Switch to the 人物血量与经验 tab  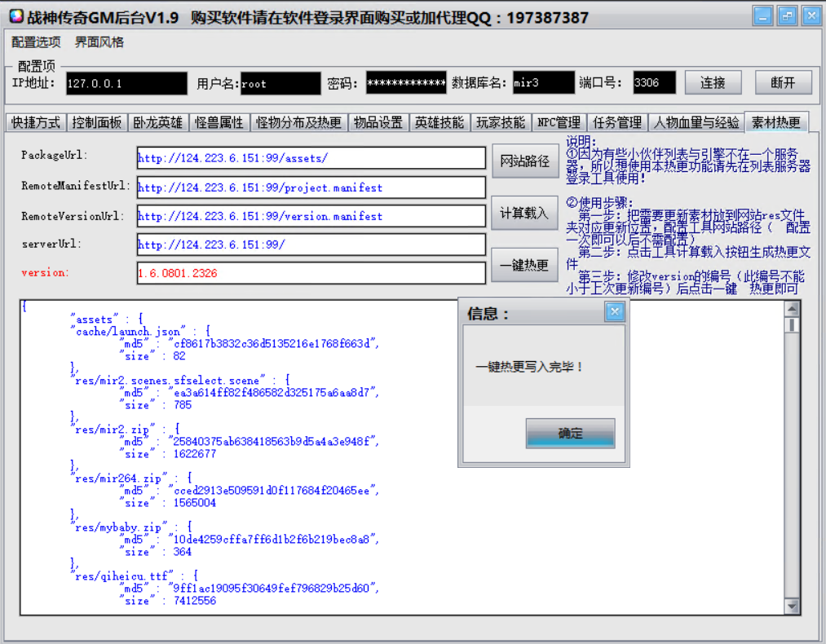696,123
